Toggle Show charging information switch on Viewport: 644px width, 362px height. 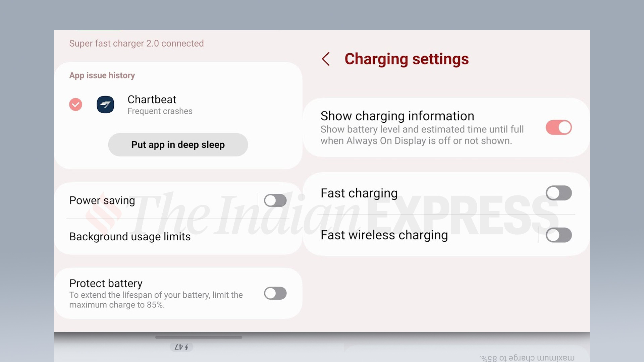[558, 127]
